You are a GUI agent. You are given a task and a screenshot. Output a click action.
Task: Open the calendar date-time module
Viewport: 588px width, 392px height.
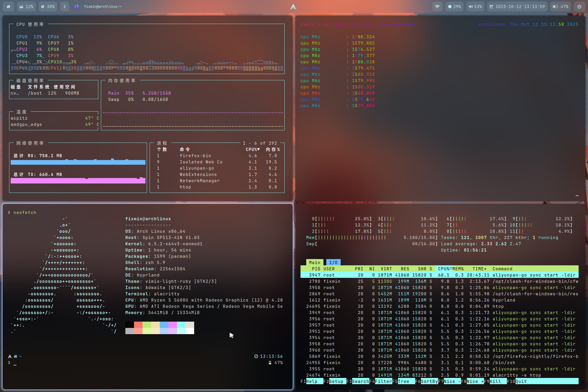pos(517,7)
